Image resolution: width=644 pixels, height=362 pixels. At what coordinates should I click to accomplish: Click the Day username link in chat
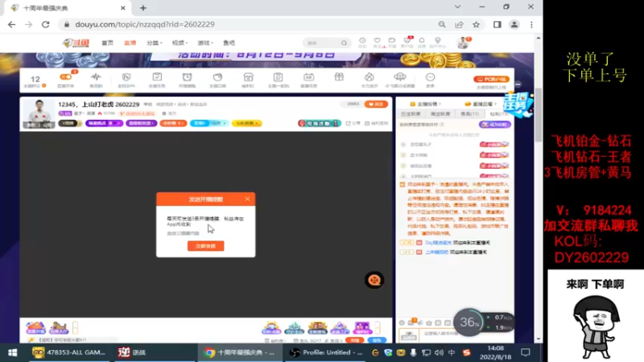[438, 243]
